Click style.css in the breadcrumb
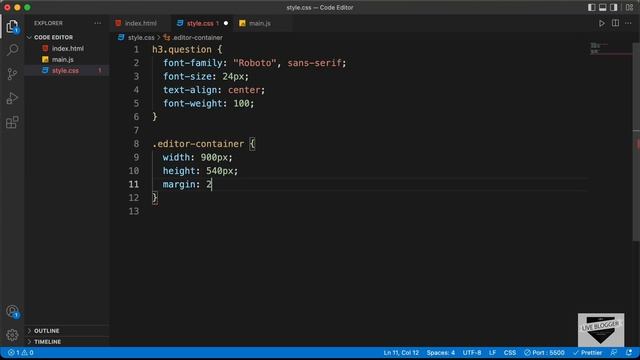Screen dimensions: 640x360 click(141, 37)
